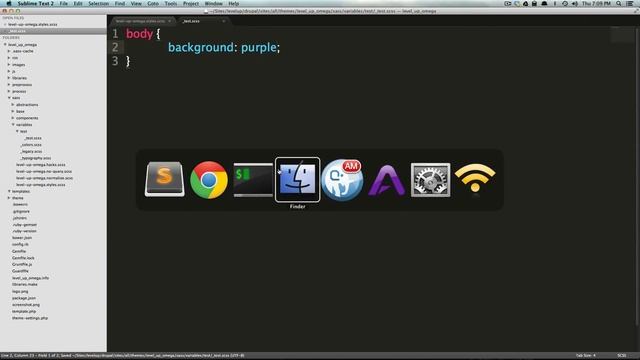This screenshot has height=360, width=640.
Task: Collapse the level_up_omega root folder
Action: pyautogui.click(x=5, y=44)
